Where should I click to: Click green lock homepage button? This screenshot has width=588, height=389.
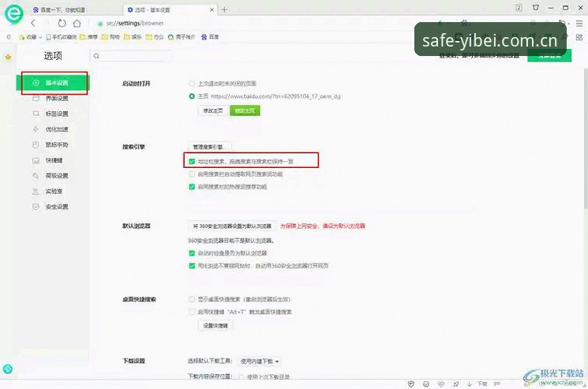(x=245, y=111)
